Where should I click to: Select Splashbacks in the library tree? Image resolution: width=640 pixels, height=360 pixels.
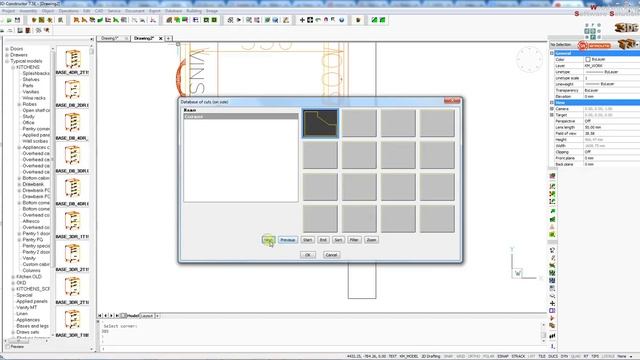click(36, 73)
